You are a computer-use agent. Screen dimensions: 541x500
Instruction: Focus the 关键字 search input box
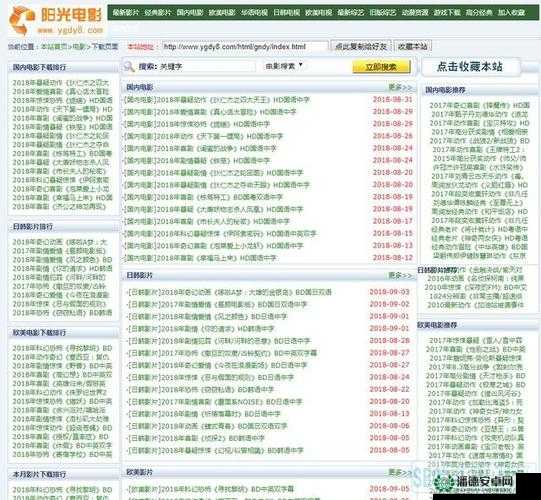click(206, 66)
